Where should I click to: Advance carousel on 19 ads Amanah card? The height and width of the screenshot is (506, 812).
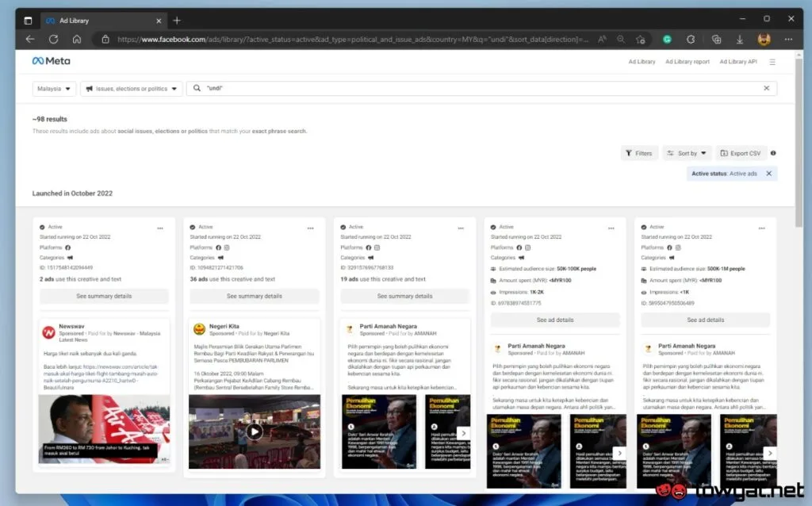coord(463,433)
